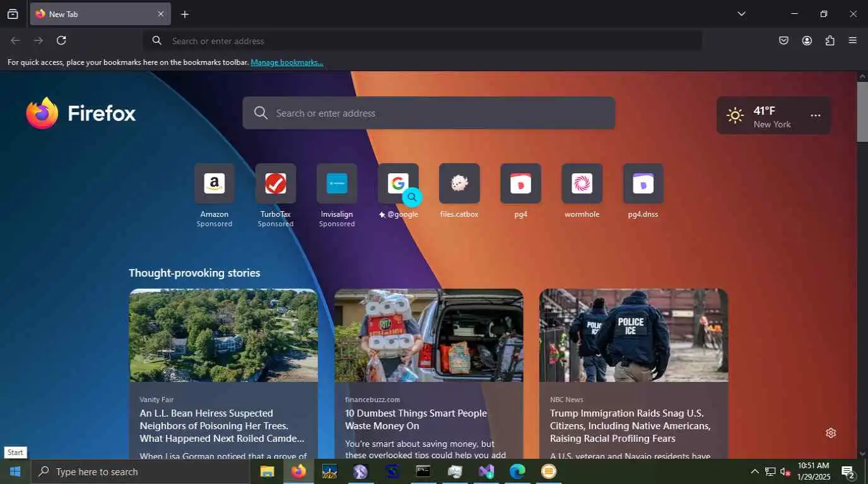This screenshot has height=484, width=868.
Task: Click the Type here to search box
Action: pos(140,471)
